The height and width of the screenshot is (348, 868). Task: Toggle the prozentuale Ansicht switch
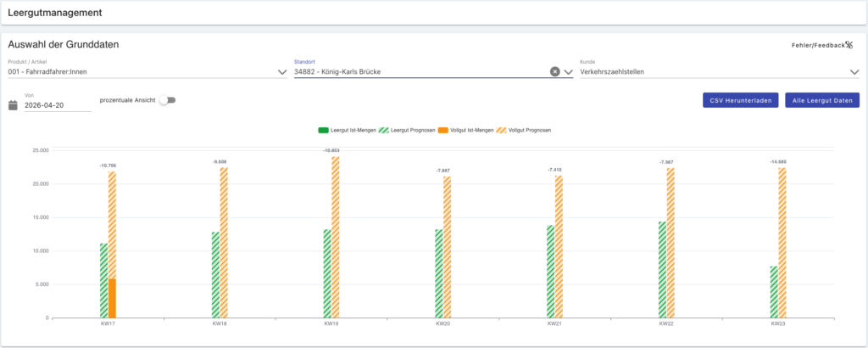click(170, 100)
